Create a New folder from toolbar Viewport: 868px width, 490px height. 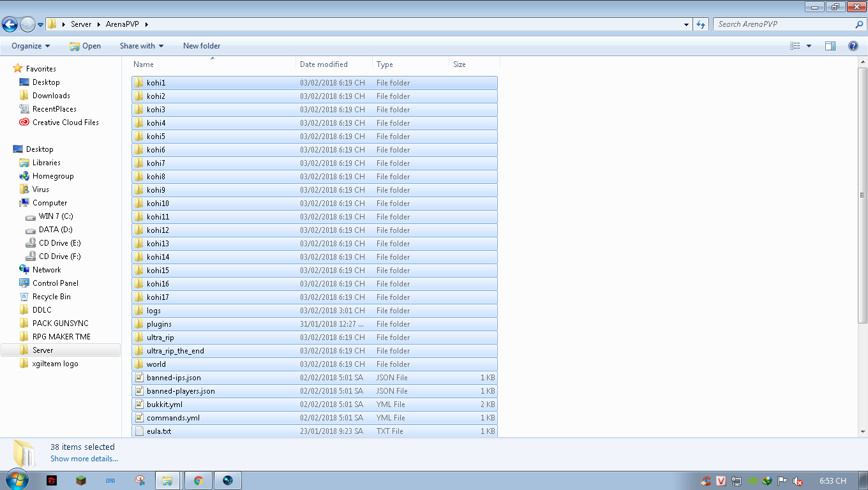click(x=202, y=46)
